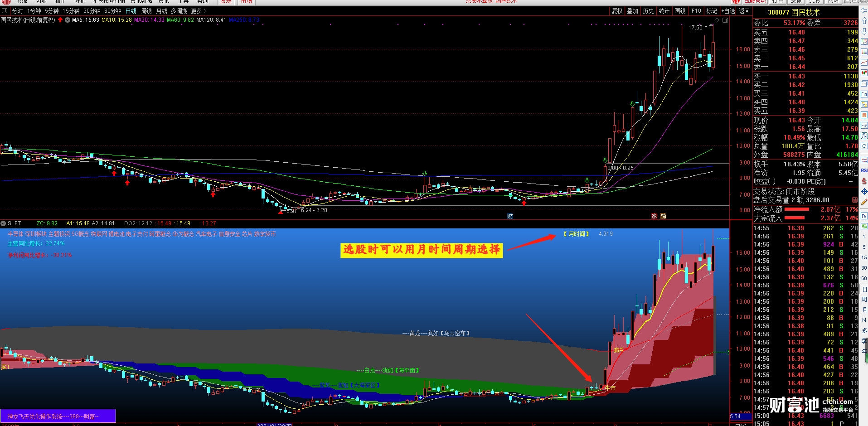This screenshot has height=426, width=868.
Task: Switch to the 月线 monthly chart
Action: point(162,11)
